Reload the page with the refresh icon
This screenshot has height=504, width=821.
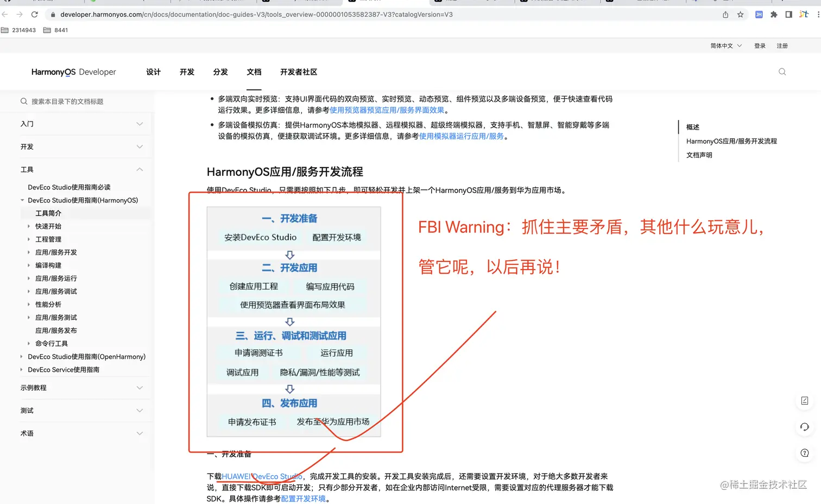(35, 15)
